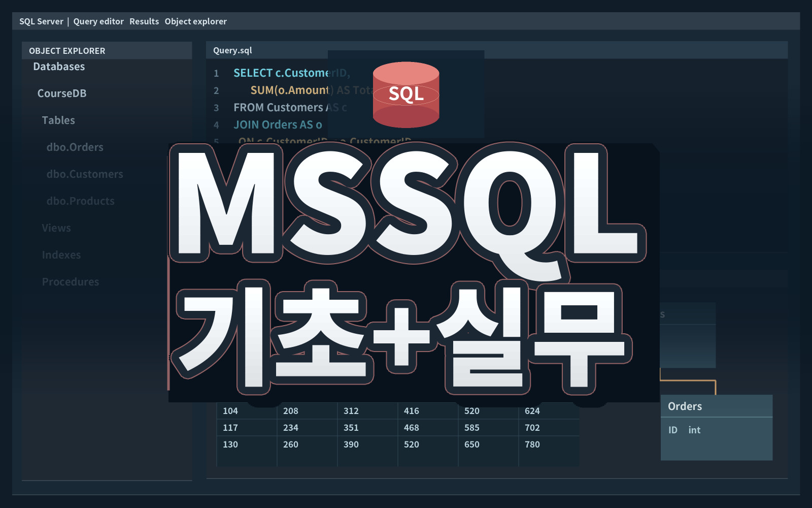Open the Results menu item

click(144, 21)
